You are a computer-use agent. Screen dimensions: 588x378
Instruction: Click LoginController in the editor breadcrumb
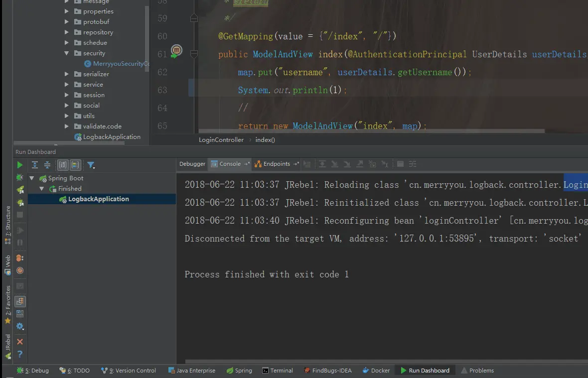pos(221,140)
